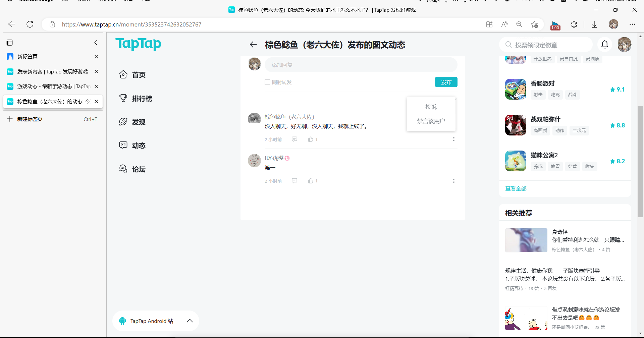Screen dimensions: 644x338
Task: Submit reply with 发布 button
Action: (446, 82)
